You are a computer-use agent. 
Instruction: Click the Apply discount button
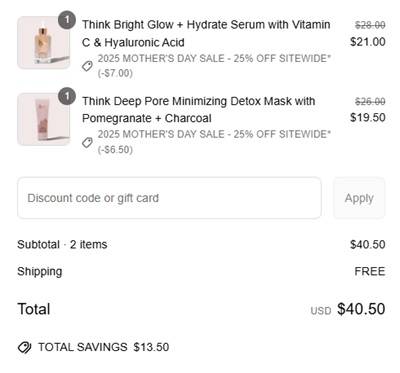point(359,198)
